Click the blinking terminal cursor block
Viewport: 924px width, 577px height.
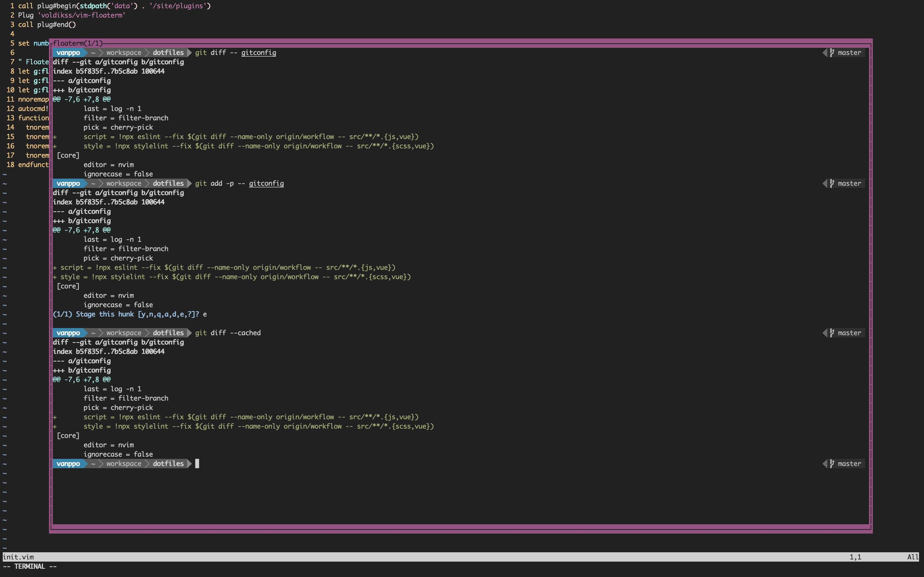click(x=197, y=464)
